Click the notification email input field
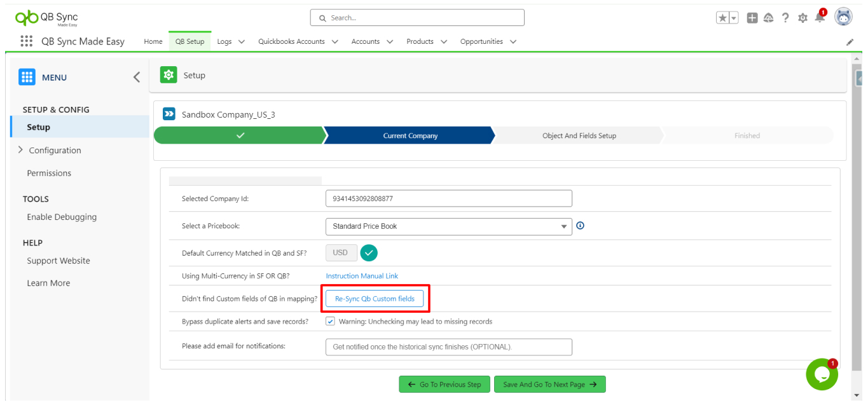Image resolution: width=868 pixels, height=405 pixels. [x=449, y=347]
